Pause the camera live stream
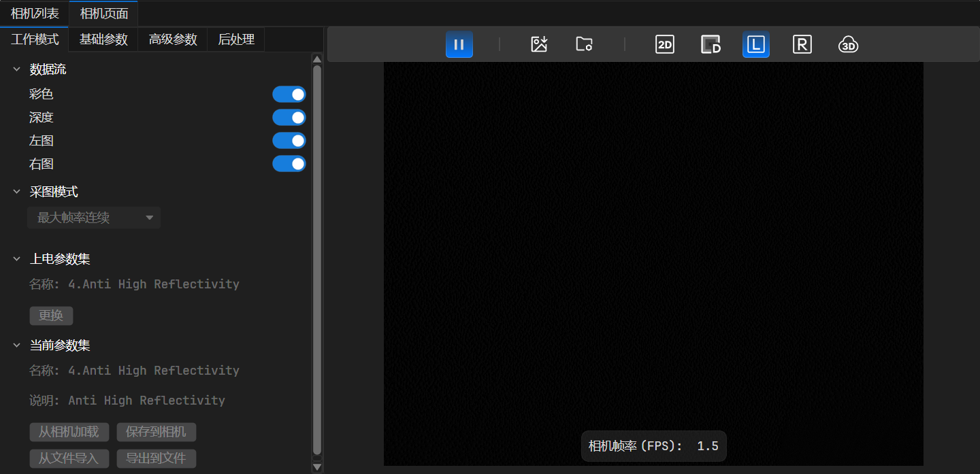This screenshot has width=980, height=474. 459,45
